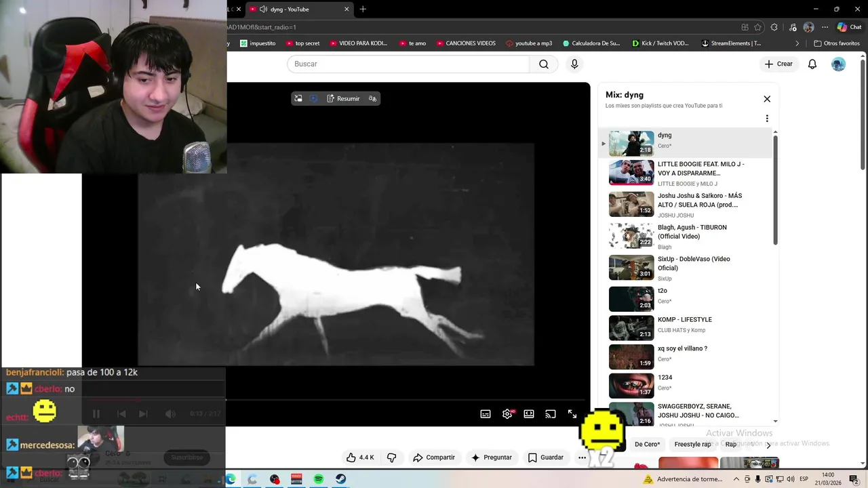Click the dislike thumbs-down button
Image resolution: width=868 pixels, height=488 pixels.
392,457
